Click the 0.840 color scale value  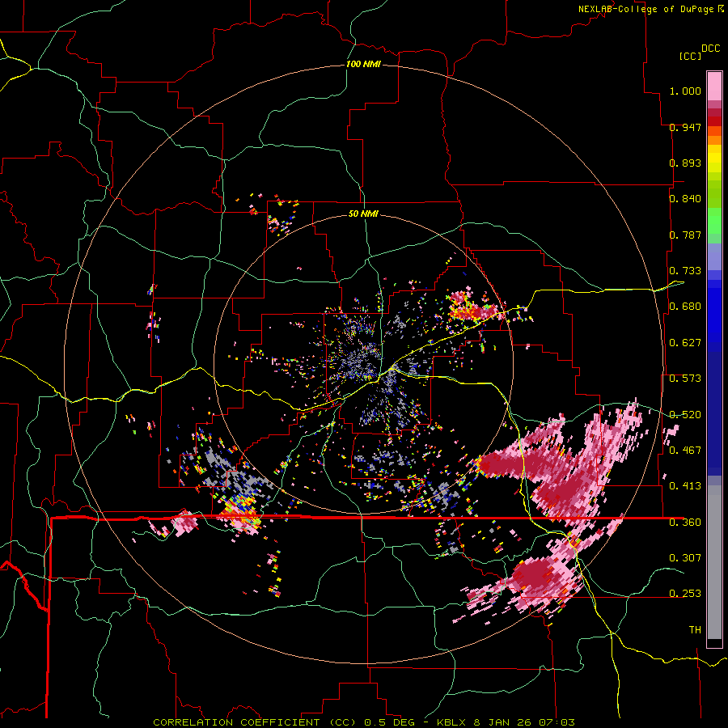coord(685,199)
